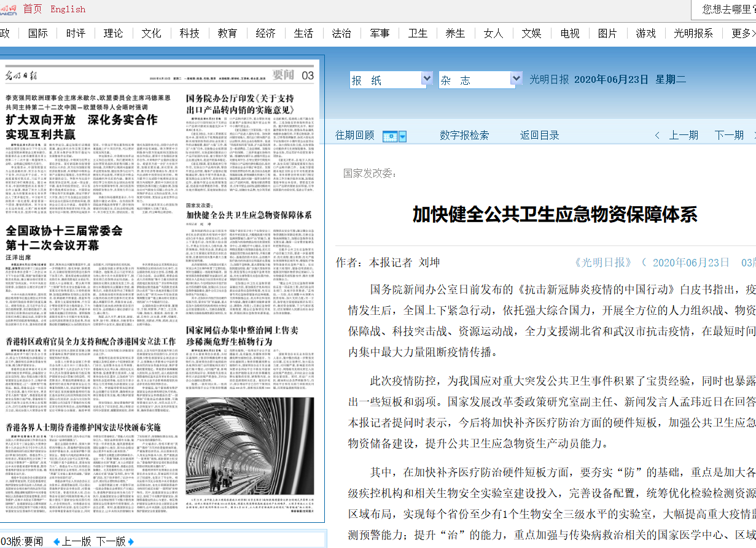756x548 pixels.
Task: Go to next page via 下一版
Action: [x=111, y=541]
